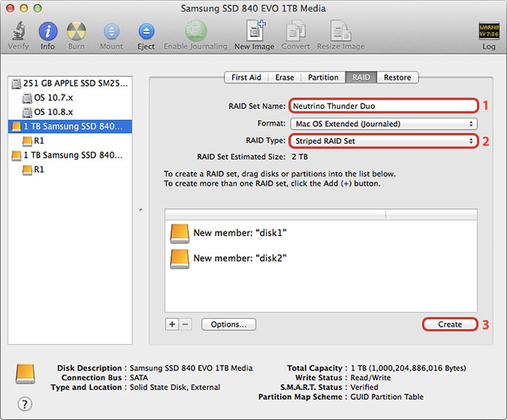The height and width of the screenshot is (420, 507).
Task: Eject the selected disk via toolbar
Action: click(146, 32)
